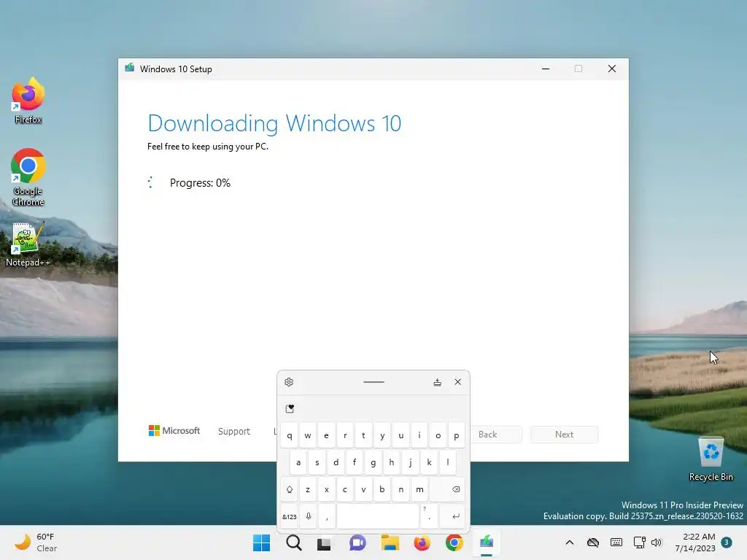The image size is (747, 560).
Task: Tap the x key on touch keyboard
Action: pyautogui.click(x=326, y=489)
